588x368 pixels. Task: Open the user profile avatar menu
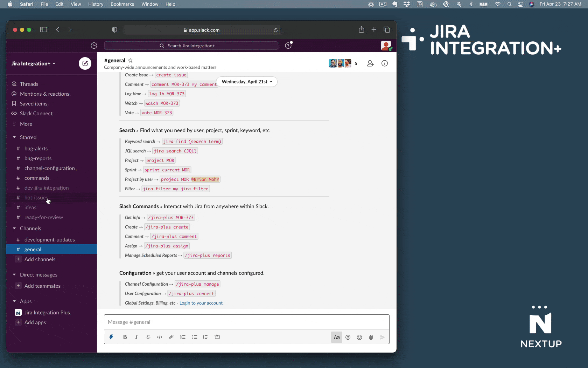pyautogui.click(x=386, y=46)
